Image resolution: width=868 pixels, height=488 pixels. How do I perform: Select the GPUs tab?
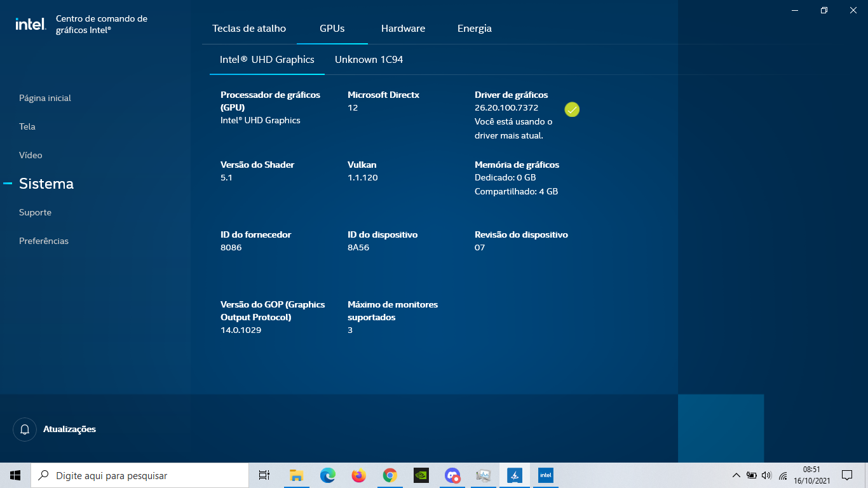(x=332, y=29)
